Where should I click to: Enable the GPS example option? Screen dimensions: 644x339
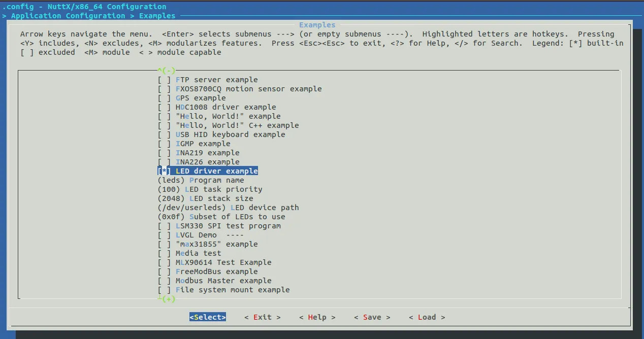pos(164,98)
